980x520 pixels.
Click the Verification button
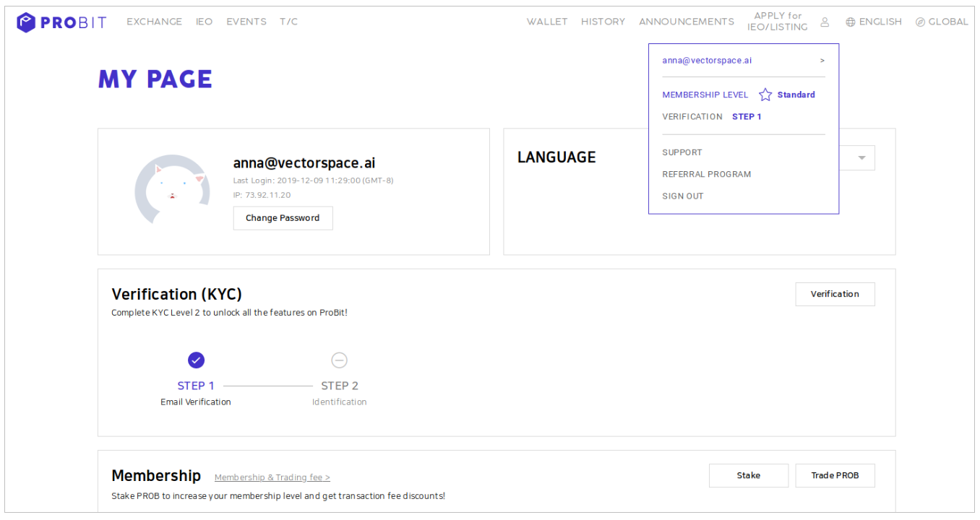[x=835, y=294]
